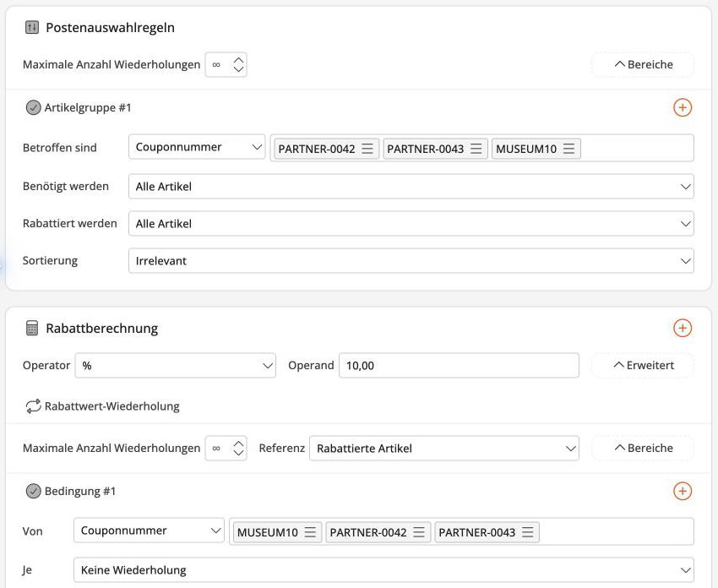The height and width of the screenshot is (588, 718).
Task: Click PARTNER-0042 handle icon in the Von row
Action: click(x=418, y=532)
